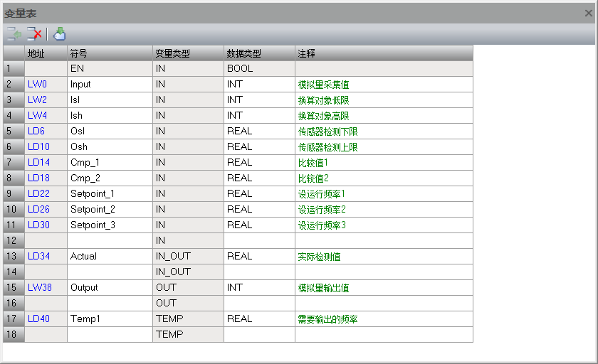Image resolution: width=598 pixels, height=364 pixels.
Task: Click the BOOL data type cell
Action: 259,68
